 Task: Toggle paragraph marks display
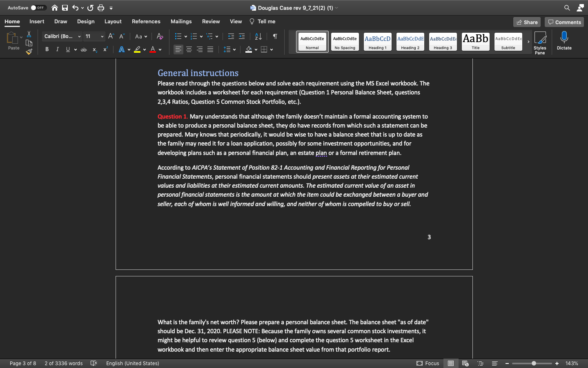[275, 36]
